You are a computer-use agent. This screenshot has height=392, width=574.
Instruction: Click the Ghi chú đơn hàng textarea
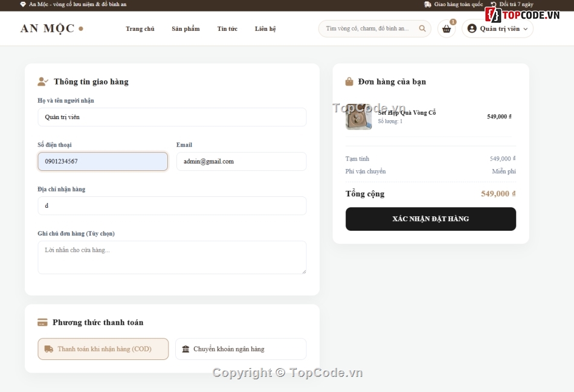click(x=172, y=257)
